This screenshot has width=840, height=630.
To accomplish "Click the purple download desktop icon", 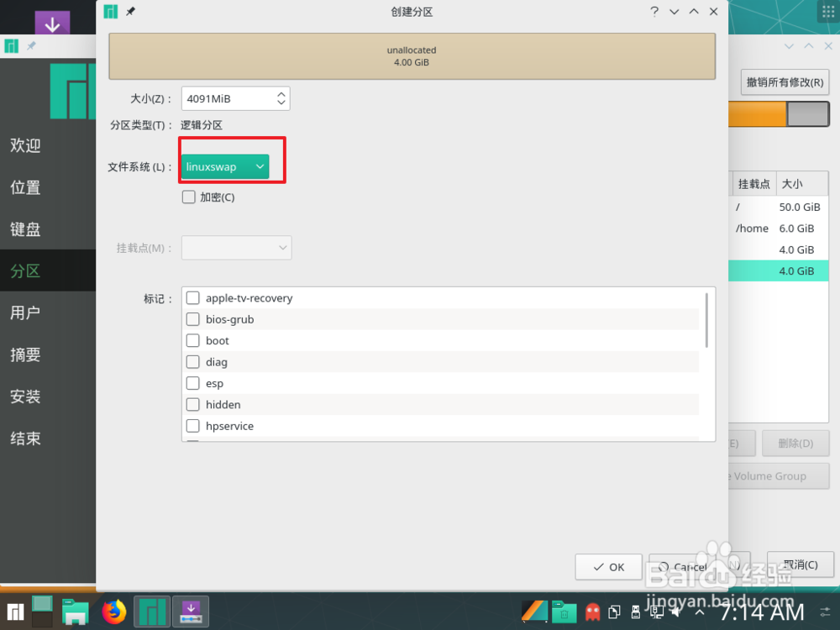I will tap(52, 23).
